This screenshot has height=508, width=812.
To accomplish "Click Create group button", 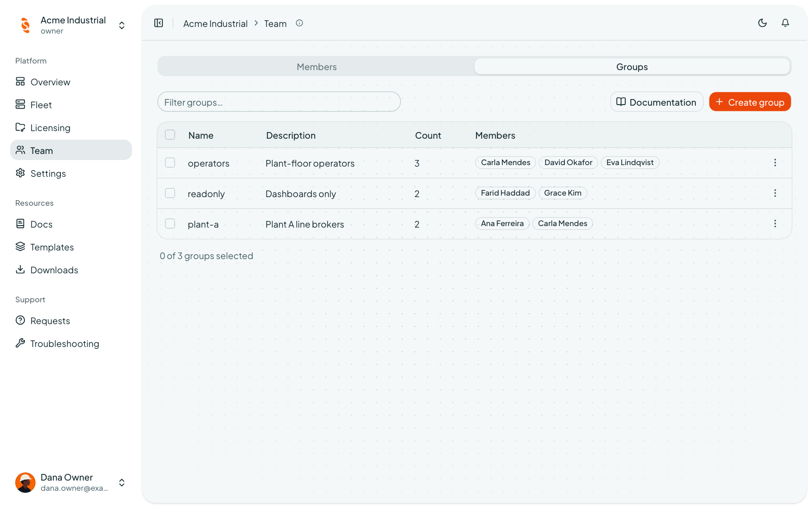I will 750,102.
